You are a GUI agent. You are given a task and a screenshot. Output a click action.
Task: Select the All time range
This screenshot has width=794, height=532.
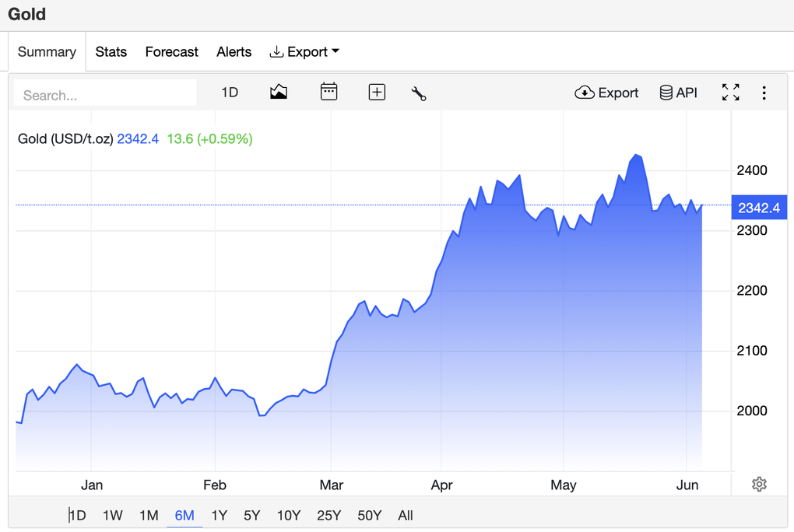click(405, 516)
